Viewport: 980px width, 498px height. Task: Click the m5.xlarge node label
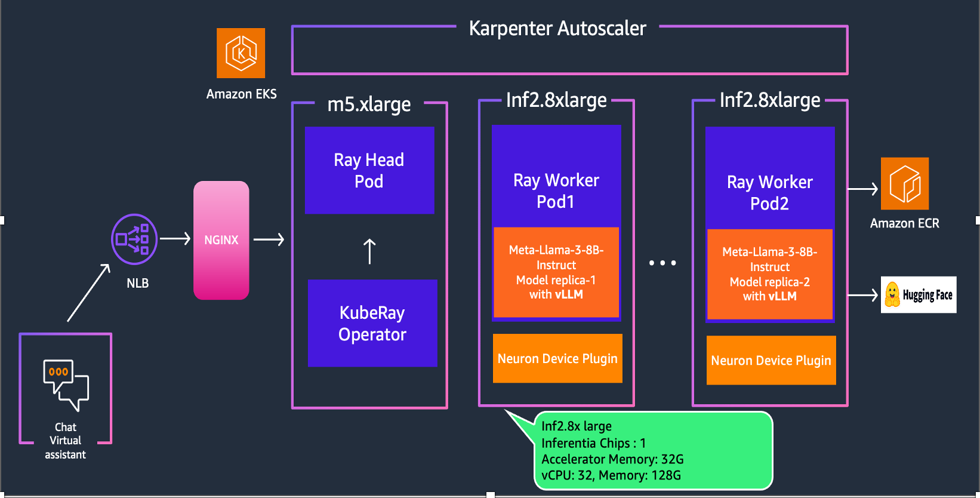coord(369,104)
